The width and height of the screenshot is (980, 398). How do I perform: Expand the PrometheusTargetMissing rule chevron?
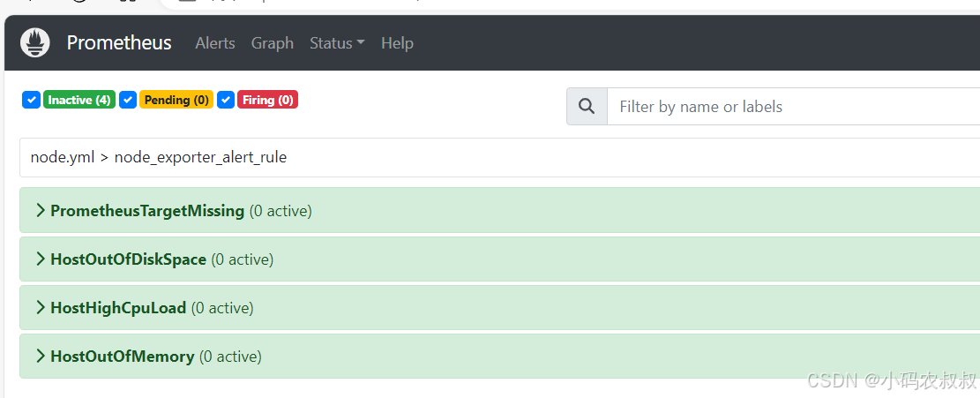[41, 211]
